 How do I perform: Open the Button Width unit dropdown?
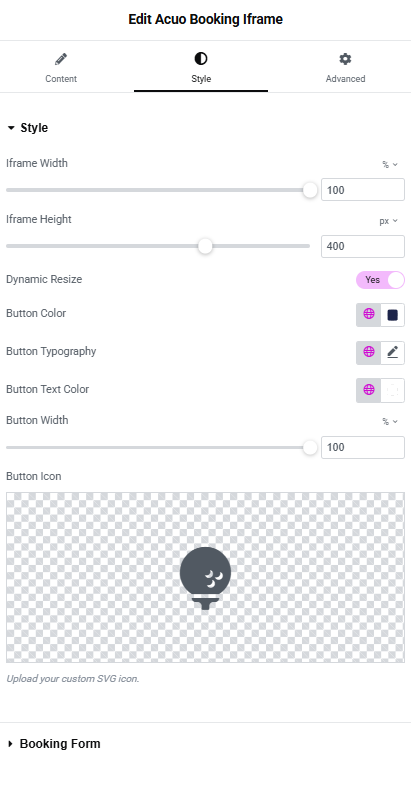(x=390, y=422)
